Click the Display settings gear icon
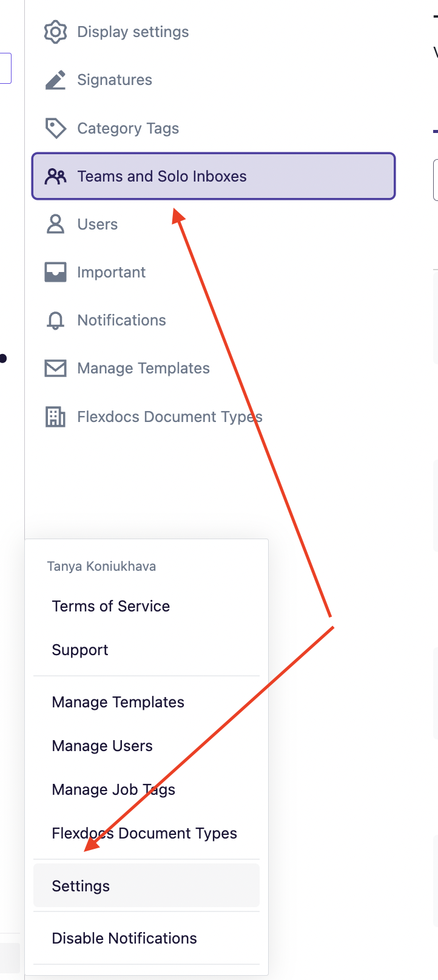This screenshot has height=980, width=438. coord(55,32)
